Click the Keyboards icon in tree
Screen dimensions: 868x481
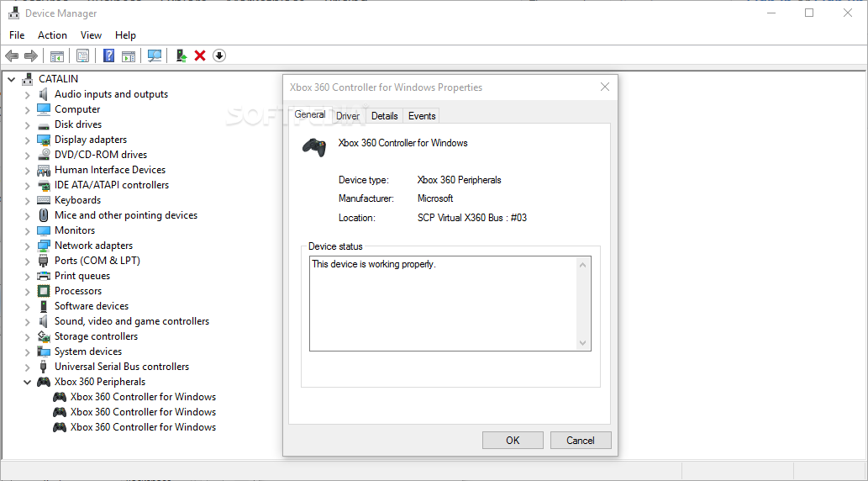(43, 200)
